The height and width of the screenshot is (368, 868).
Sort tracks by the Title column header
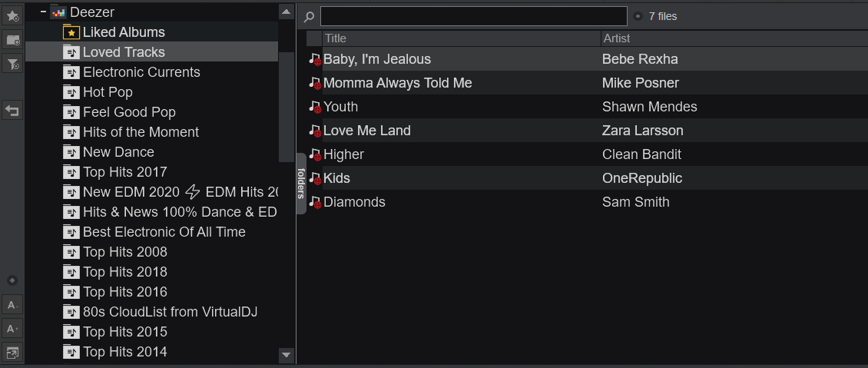(x=461, y=38)
